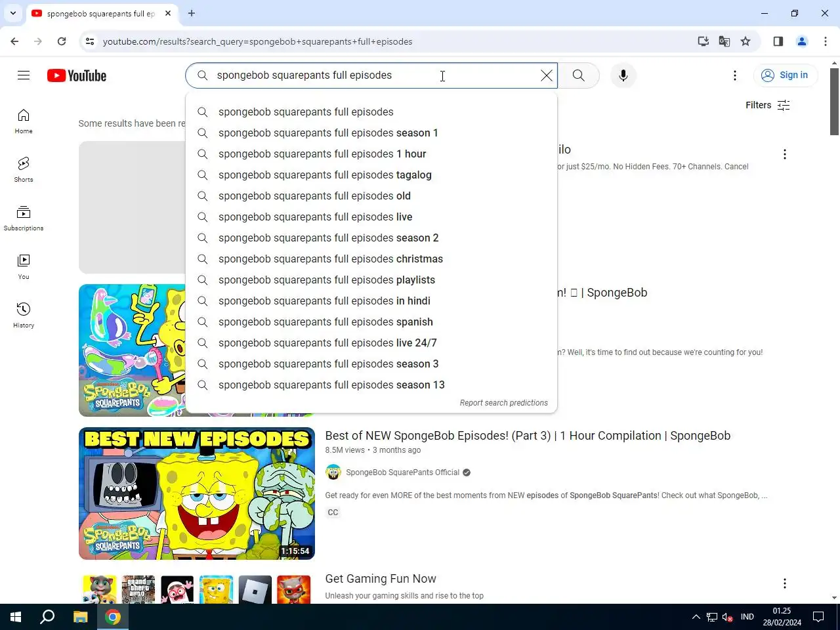840x630 pixels.
Task: Choose suggestion ending in 'in hindi'
Action: click(x=371, y=301)
